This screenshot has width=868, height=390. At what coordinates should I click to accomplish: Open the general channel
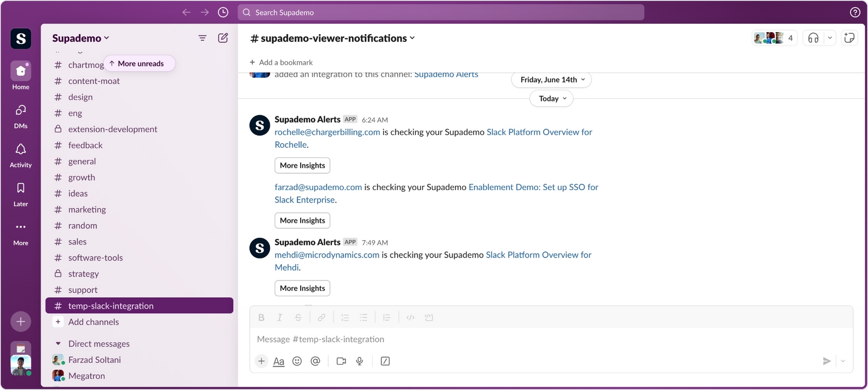tap(139, 161)
